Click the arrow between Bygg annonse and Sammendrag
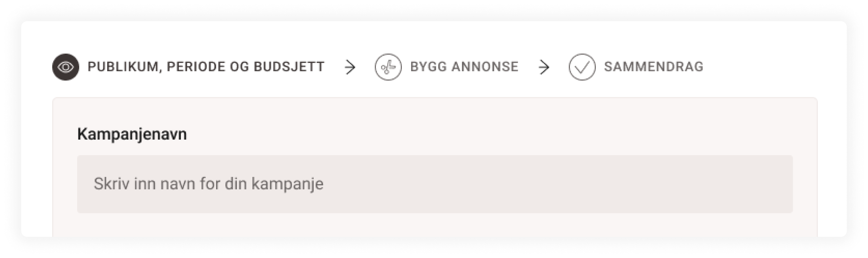This screenshot has width=868, height=258. [544, 67]
